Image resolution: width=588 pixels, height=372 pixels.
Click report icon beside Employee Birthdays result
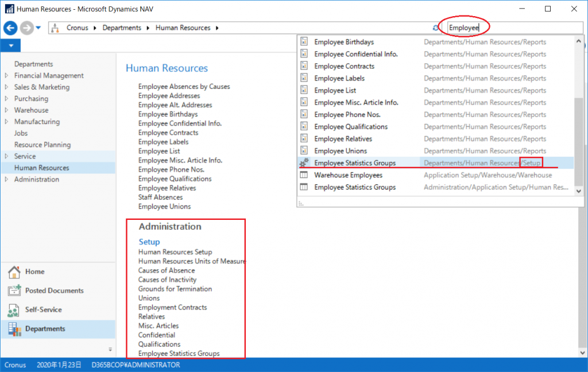tap(304, 42)
